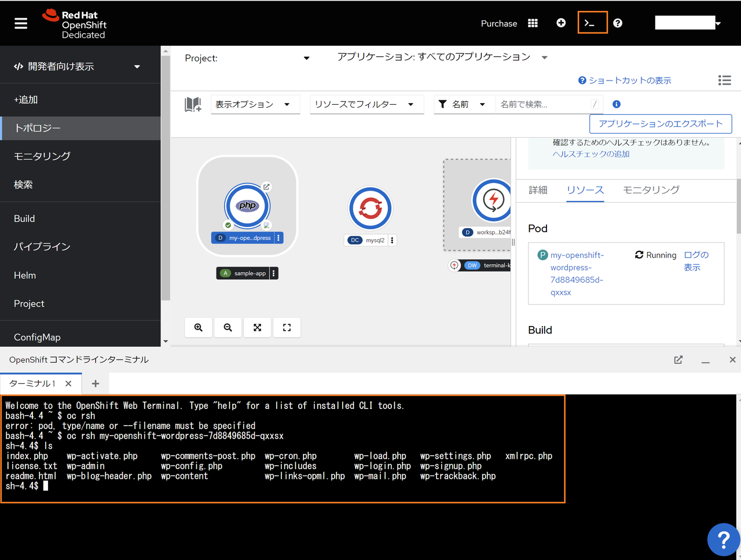
Task: Add a new terminal tab
Action: point(96,383)
